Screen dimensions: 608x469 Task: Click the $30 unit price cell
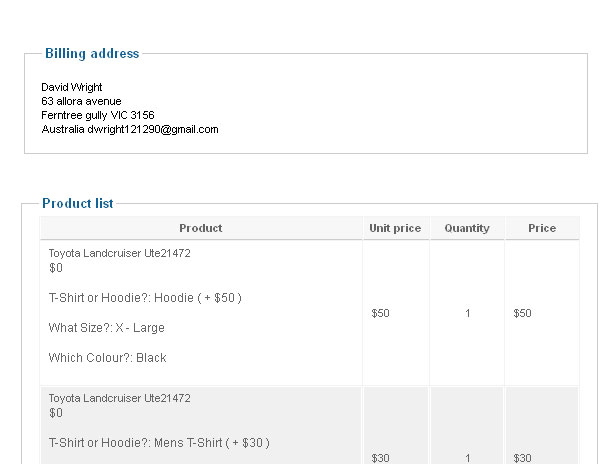tap(380, 458)
